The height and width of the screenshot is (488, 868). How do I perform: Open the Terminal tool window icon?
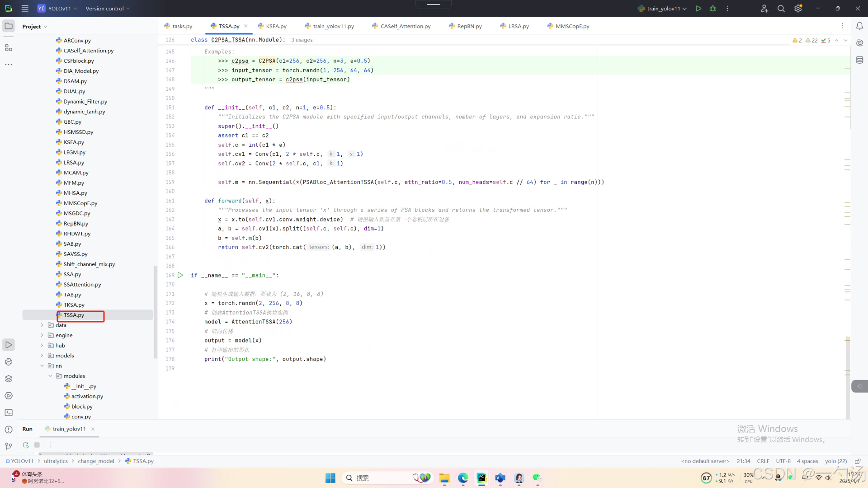click(9, 413)
